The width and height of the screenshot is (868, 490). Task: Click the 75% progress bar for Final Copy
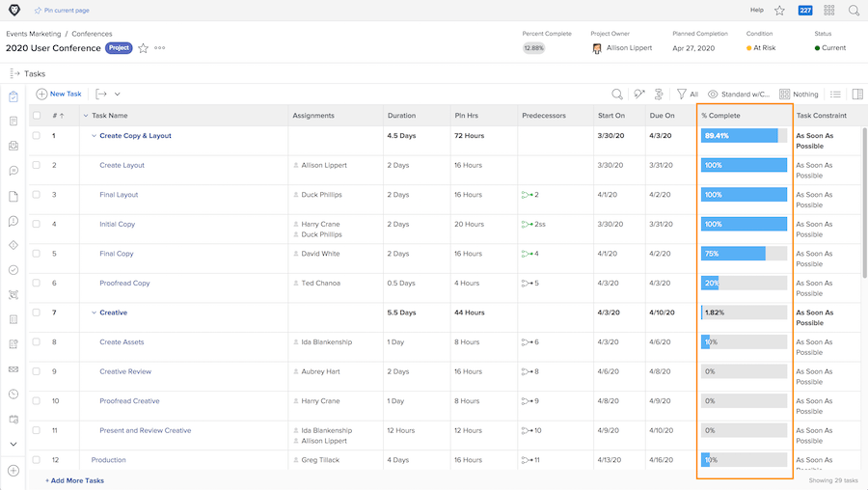click(x=744, y=254)
